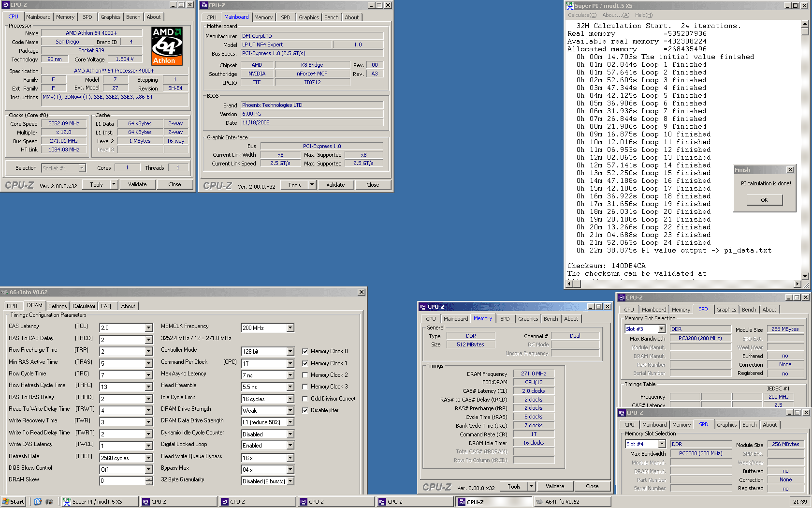812x508 pixels.
Task: Maximize the Super PI window
Action: (x=795, y=5)
